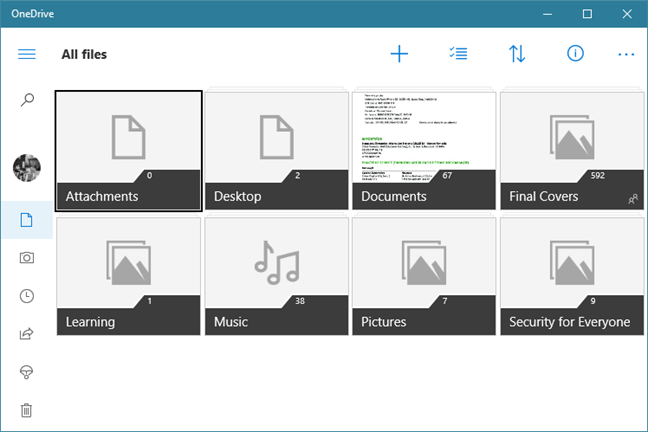The width and height of the screenshot is (648, 432).
Task: Open the Desktop folder tile
Action: [x=276, y=151]
